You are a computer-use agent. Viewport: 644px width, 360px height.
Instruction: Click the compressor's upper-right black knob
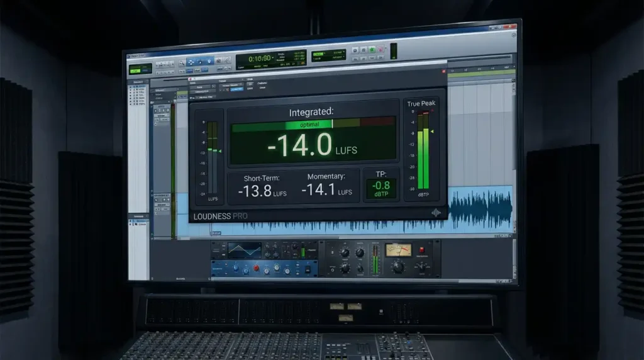(360, 253)
